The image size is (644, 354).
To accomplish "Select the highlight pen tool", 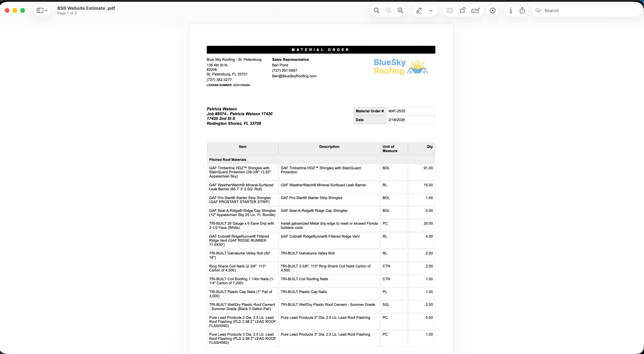I will [419, 10].
